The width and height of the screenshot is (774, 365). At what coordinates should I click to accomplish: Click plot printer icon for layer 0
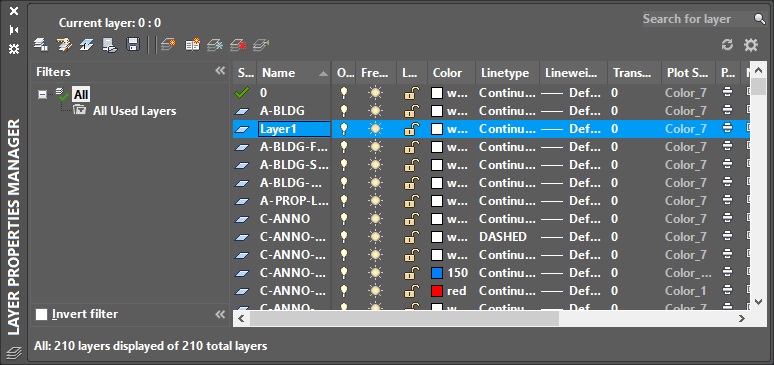click(x=727, y=92)
